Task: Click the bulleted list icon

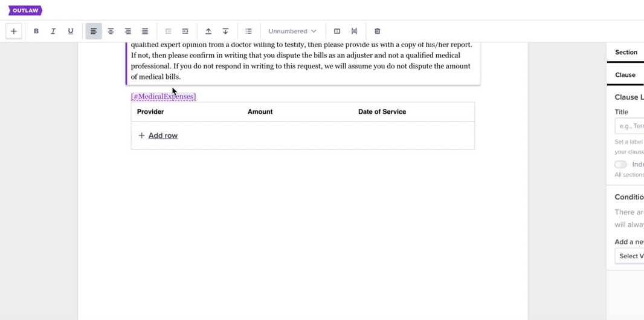Action: (248, 31)
